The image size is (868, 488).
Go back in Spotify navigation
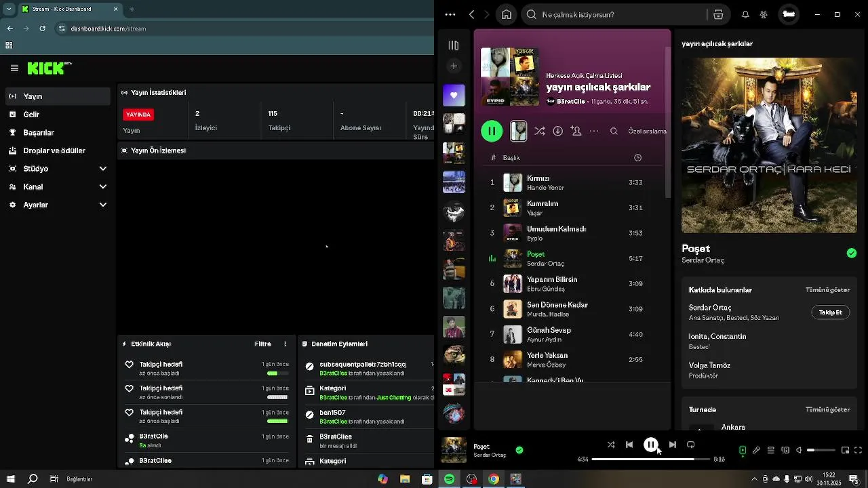(x=472, y=14)
